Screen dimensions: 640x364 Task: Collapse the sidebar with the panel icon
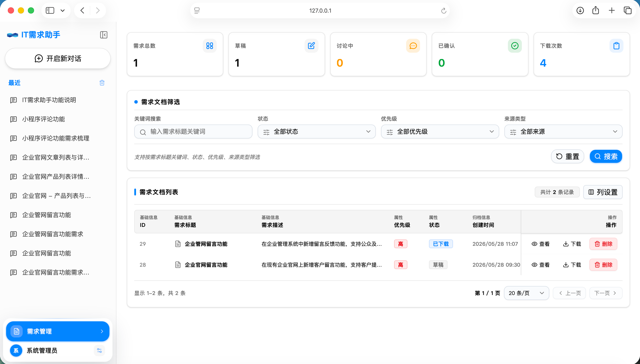point(104,35)
